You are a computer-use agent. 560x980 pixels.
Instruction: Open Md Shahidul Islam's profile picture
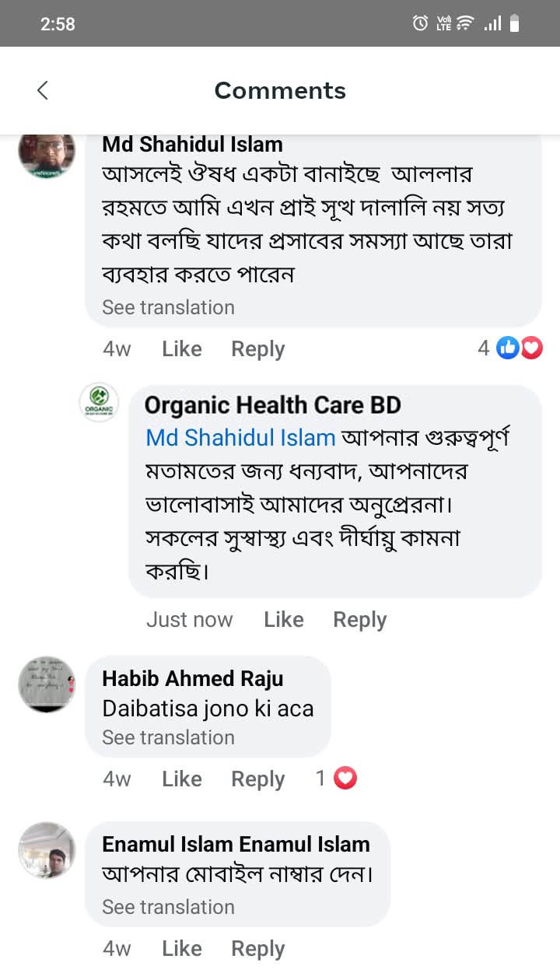pos(47,154)
